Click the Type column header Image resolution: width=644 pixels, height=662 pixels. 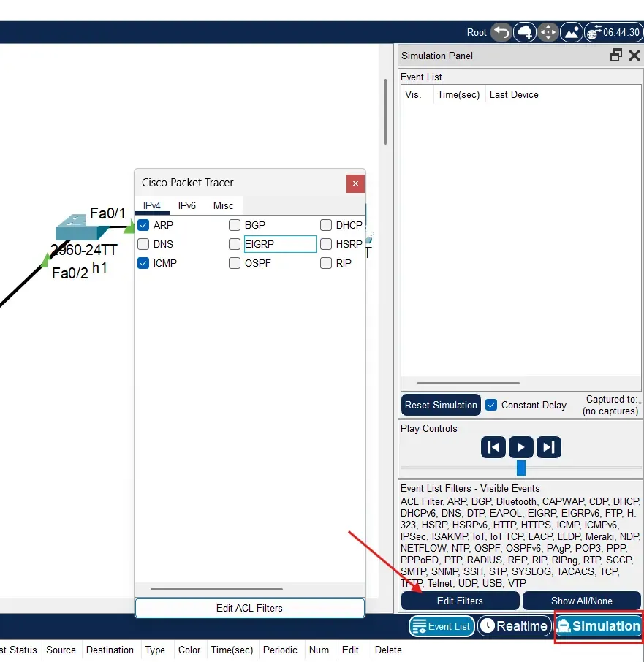(x=155, y=650)
